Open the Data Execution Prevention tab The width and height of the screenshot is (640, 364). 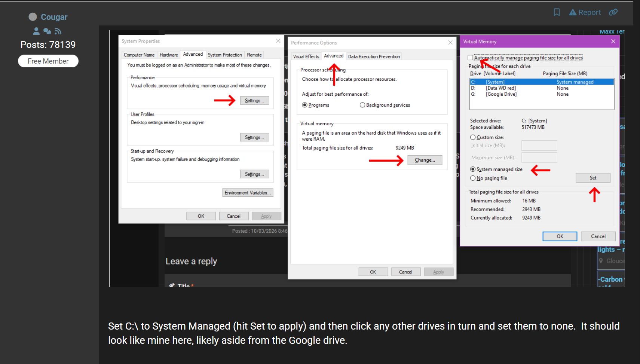coord(374,56)
